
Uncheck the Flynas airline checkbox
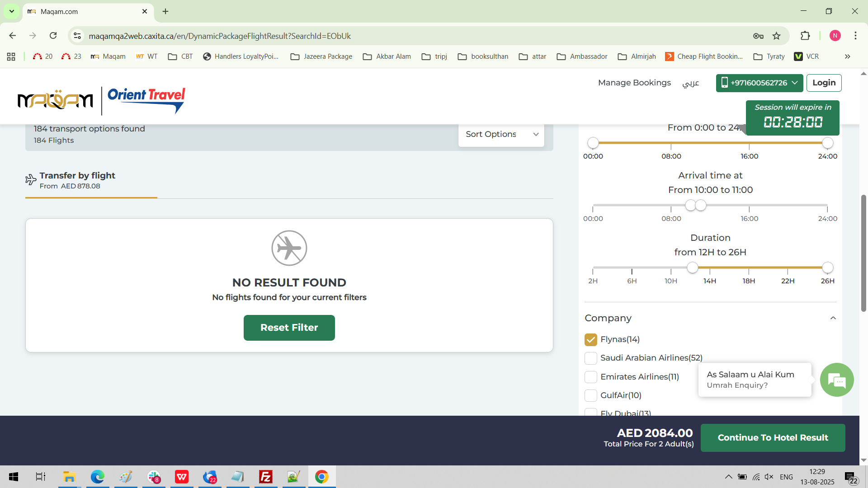click(x=590, y=339)
